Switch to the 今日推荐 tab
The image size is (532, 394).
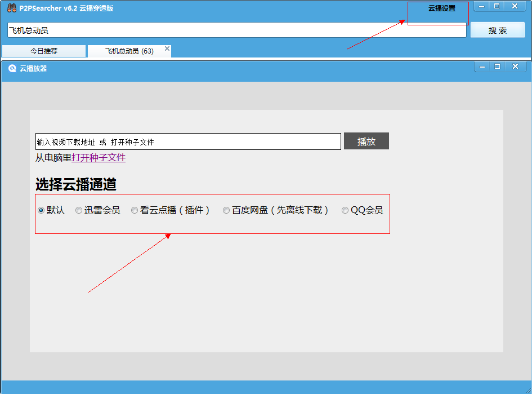(x=44, y=50)
